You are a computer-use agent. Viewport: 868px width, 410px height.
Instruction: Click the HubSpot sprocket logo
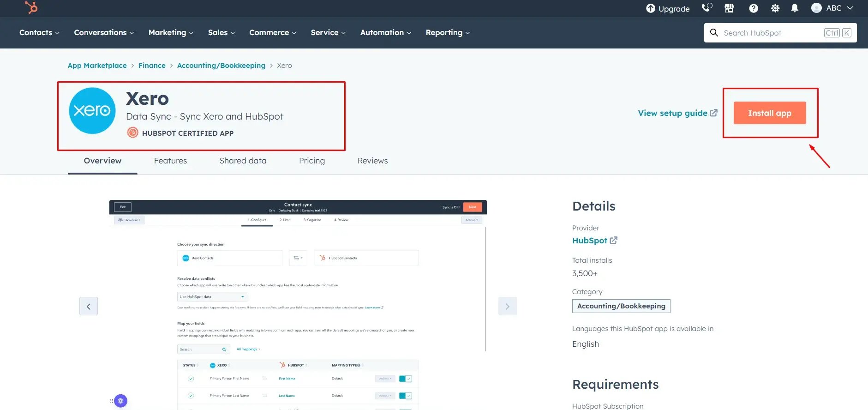[x=31, y=7]
